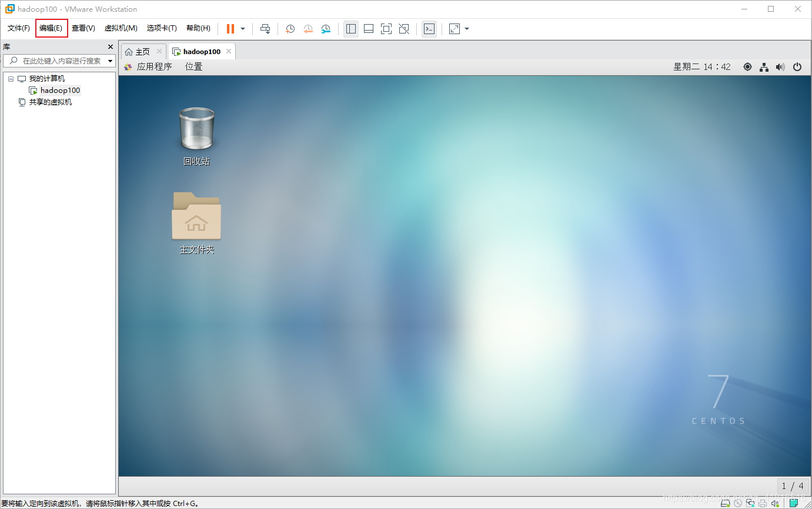Toggle the library sidebar view

pyautogui.click(x=351, y=29)
